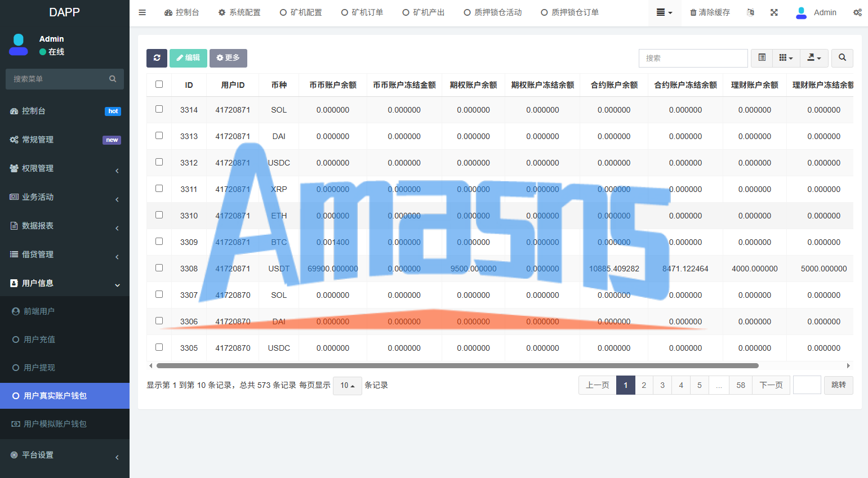Focus the table 搜索 input field
The width and height of the screenshot is (868, 478).
[x=693, y=58]
